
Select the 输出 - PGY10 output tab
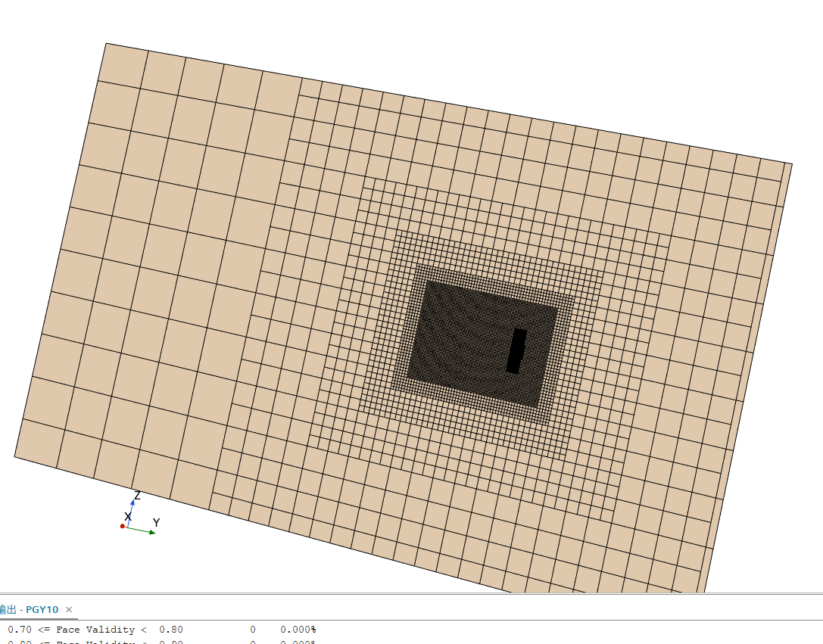[30, 609]
